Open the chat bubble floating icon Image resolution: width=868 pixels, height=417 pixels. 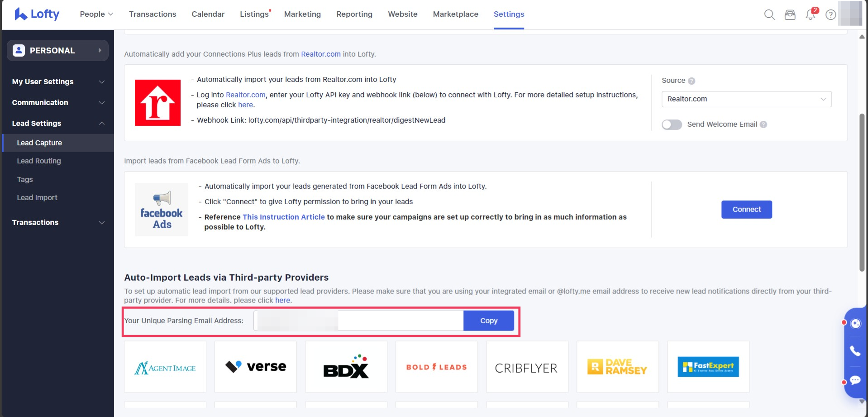(x=855, y=380)
